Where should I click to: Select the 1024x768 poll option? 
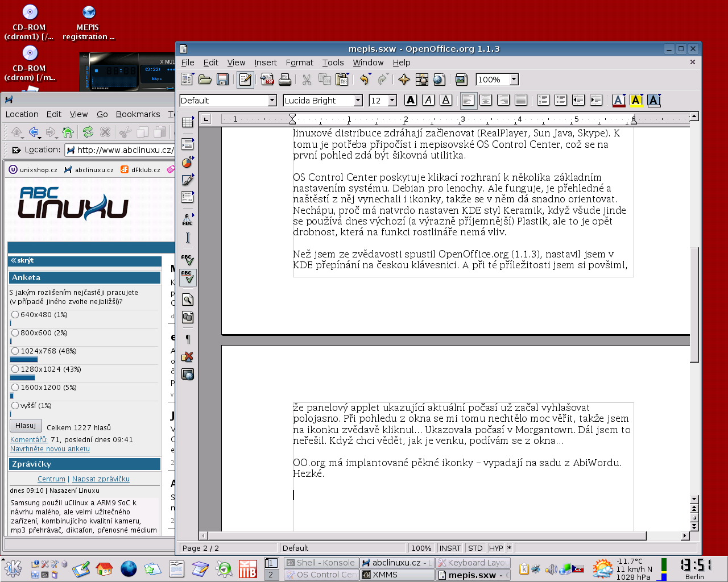15,351
